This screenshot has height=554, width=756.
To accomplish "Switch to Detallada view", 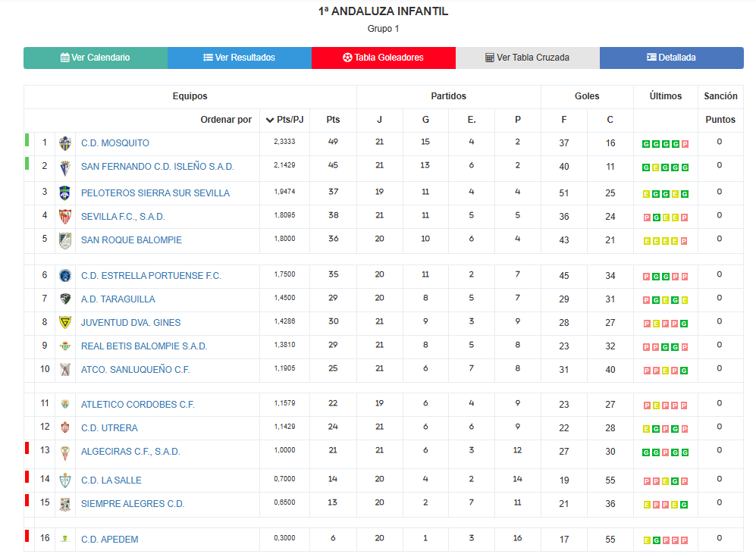I will tap(672, 58).
